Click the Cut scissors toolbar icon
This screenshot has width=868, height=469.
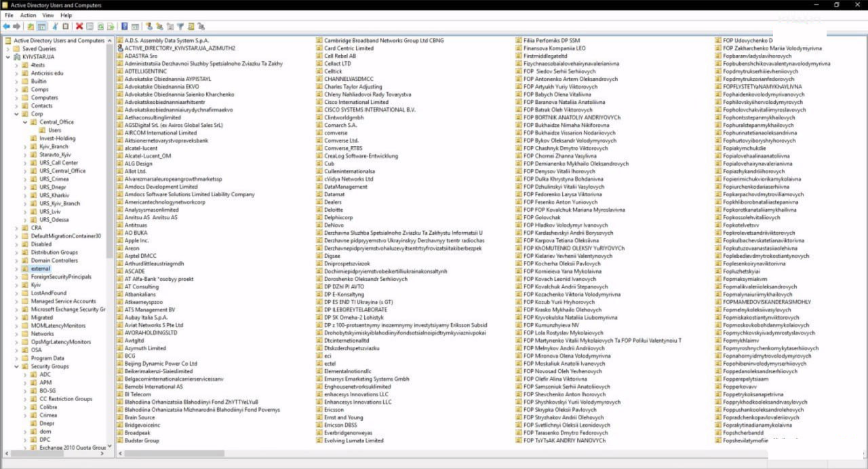(x=55, y=26)
